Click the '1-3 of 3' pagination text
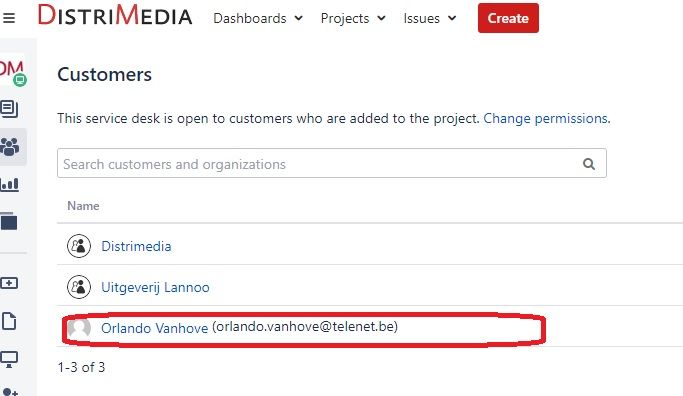Viewport: 683px width, 396px height. tap(81, 367)
